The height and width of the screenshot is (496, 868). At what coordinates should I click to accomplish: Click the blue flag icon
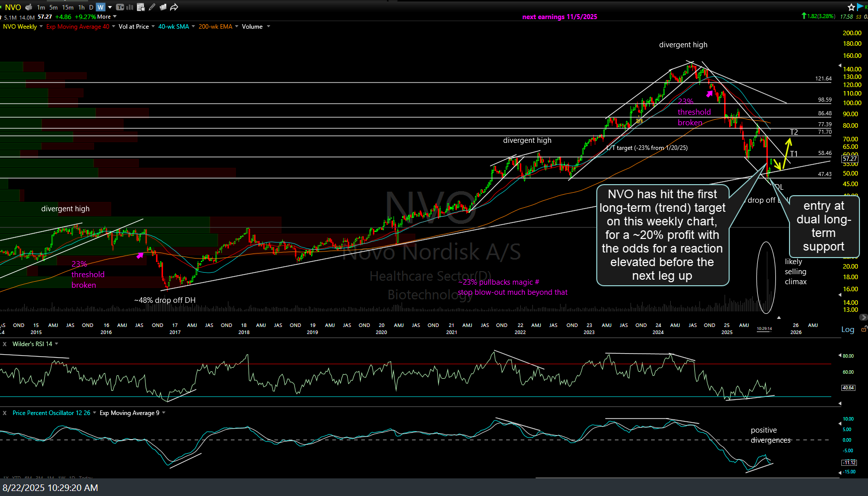pyautogui.click(x=861, y=7)
